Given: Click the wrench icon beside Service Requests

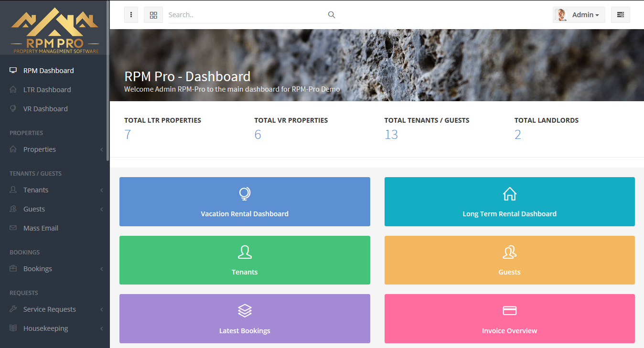Looking at the screenshot, I should point(13,309).
